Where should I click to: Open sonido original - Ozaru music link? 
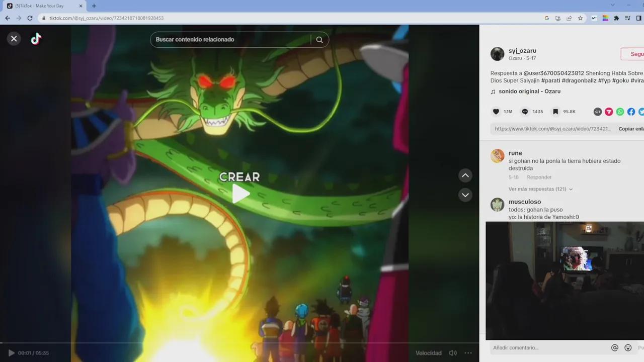coord(529,92)
